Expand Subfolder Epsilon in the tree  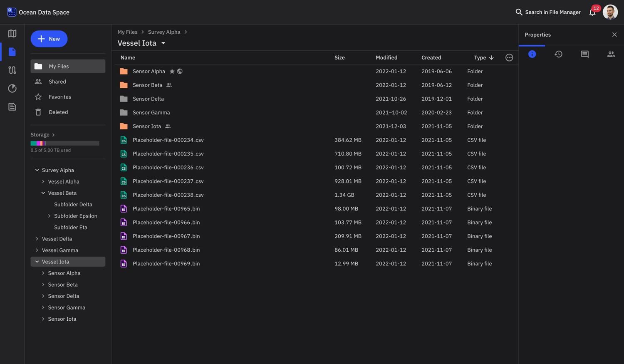point(50,215)
